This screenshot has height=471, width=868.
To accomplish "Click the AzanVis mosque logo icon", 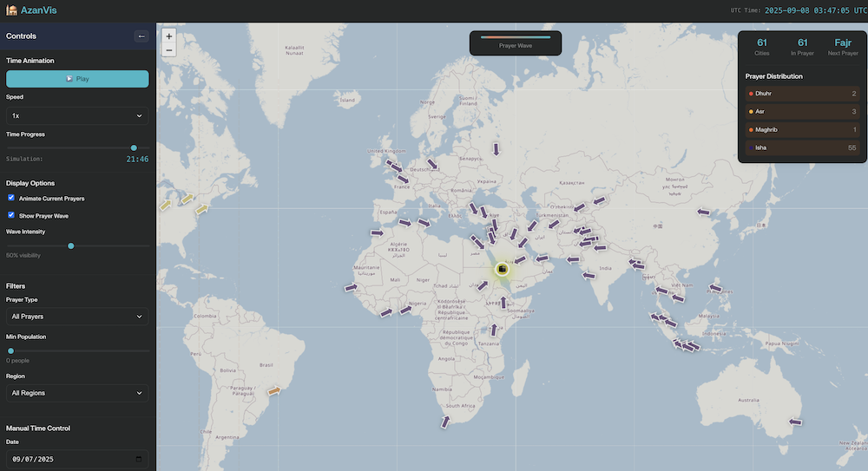I will (x=11, y=10).
